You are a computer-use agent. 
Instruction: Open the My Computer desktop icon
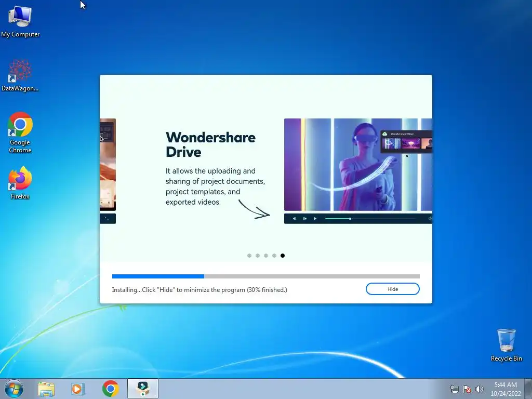(x=20, y=21)
